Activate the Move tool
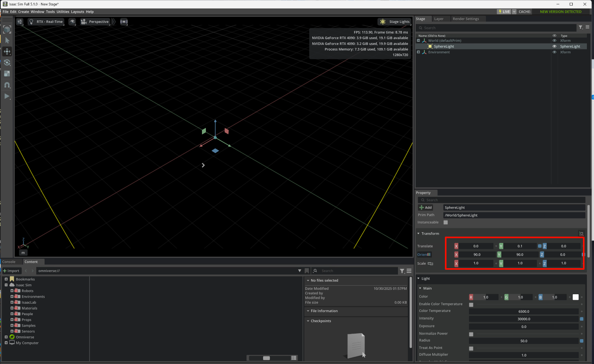Viewport: 594px width, 364px height. click(7, 51)
